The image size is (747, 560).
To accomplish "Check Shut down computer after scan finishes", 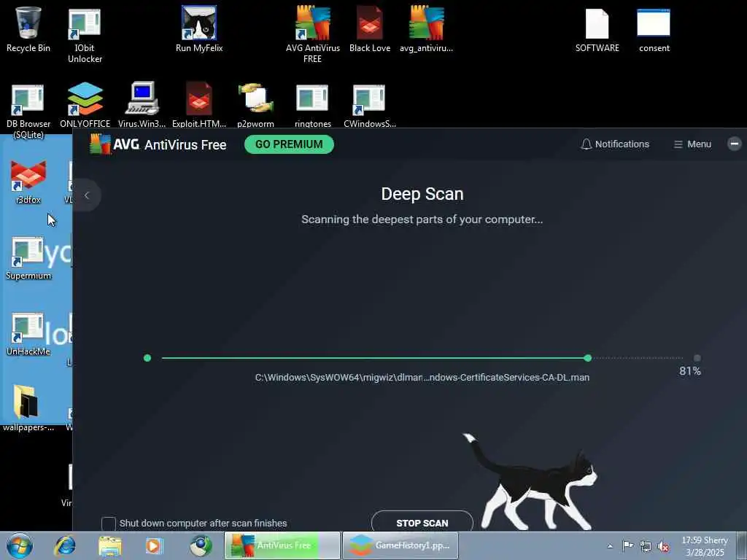I will 109,524.
